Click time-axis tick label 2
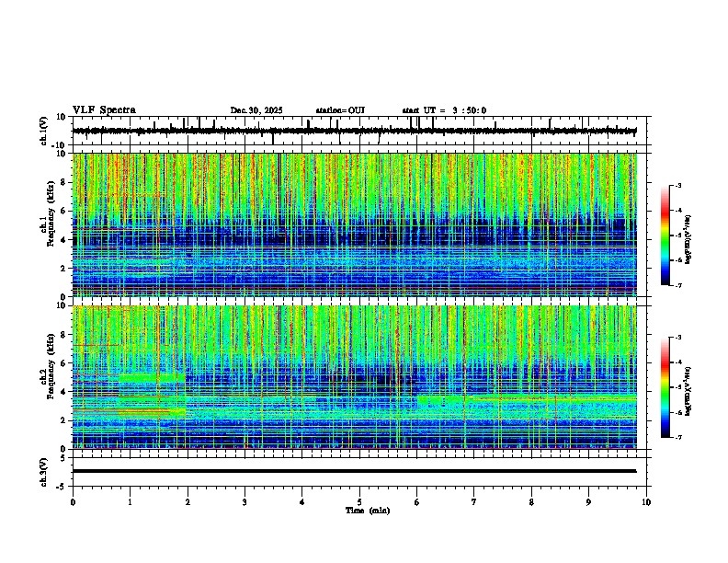The width and height of the screenshot is (728, 563). 188,502
